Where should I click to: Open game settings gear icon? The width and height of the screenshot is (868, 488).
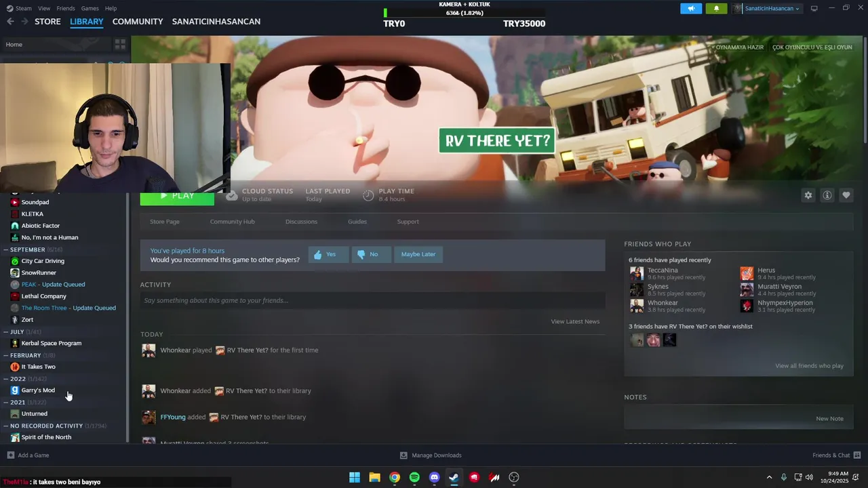click(808, 195)
